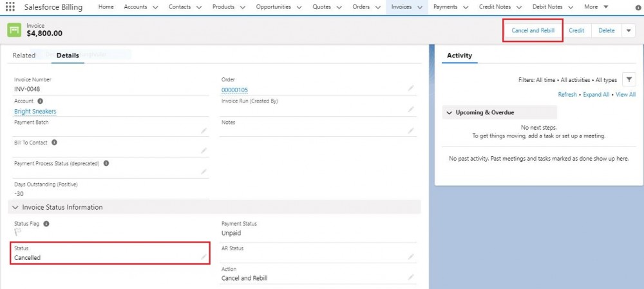Image resolution: width=644 pixels, height=289 pixels.
Task: Open the Opportunities tab dropdown chevron
Action: (299, 7)
